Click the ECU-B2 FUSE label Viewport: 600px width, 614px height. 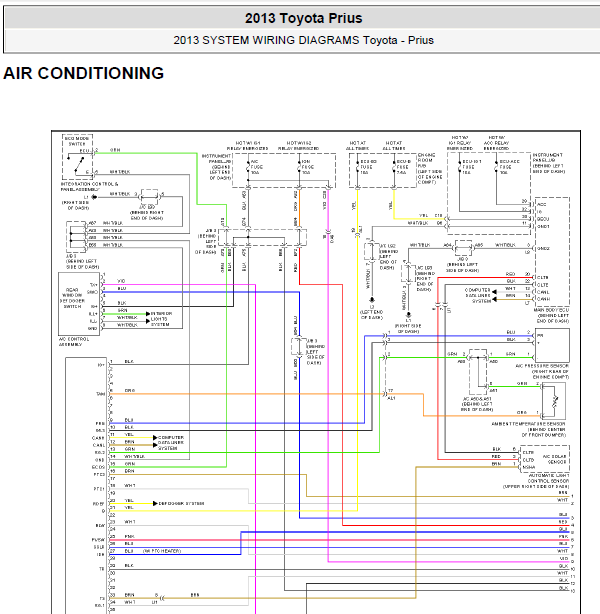369,167
